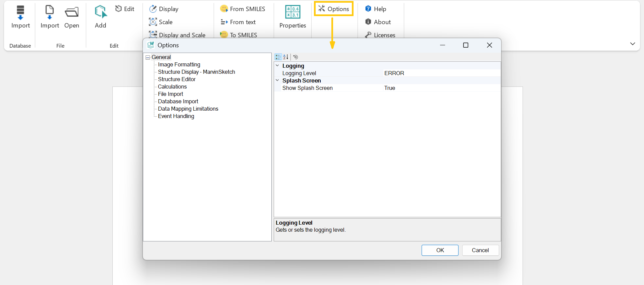Collapse the General tree node

[148, 57]
